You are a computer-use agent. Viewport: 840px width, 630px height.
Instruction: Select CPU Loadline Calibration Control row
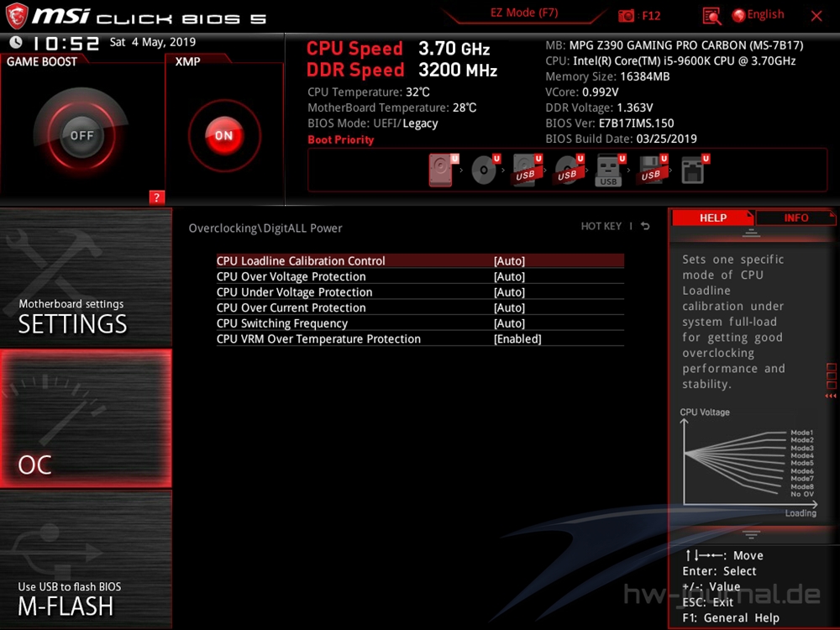point(420,261)
